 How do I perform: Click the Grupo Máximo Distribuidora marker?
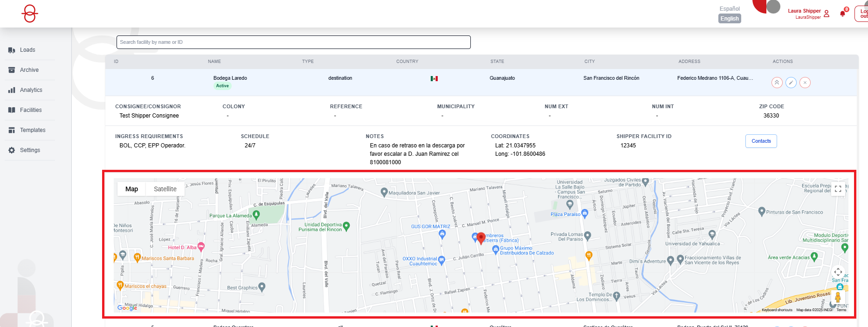(x=496, y=250)
